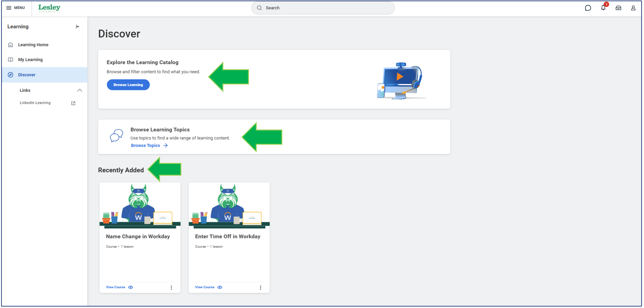This screenshot has width=644, height=308.
Task: Select Discover in the sidebar
Action: click(x=44, y=75)
